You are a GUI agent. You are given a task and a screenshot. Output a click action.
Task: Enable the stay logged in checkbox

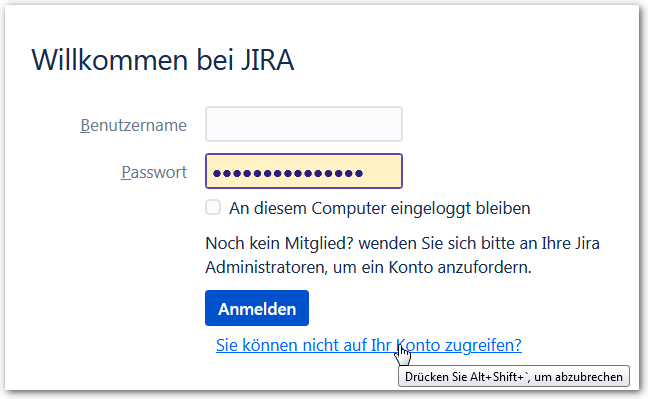[213, 207]
